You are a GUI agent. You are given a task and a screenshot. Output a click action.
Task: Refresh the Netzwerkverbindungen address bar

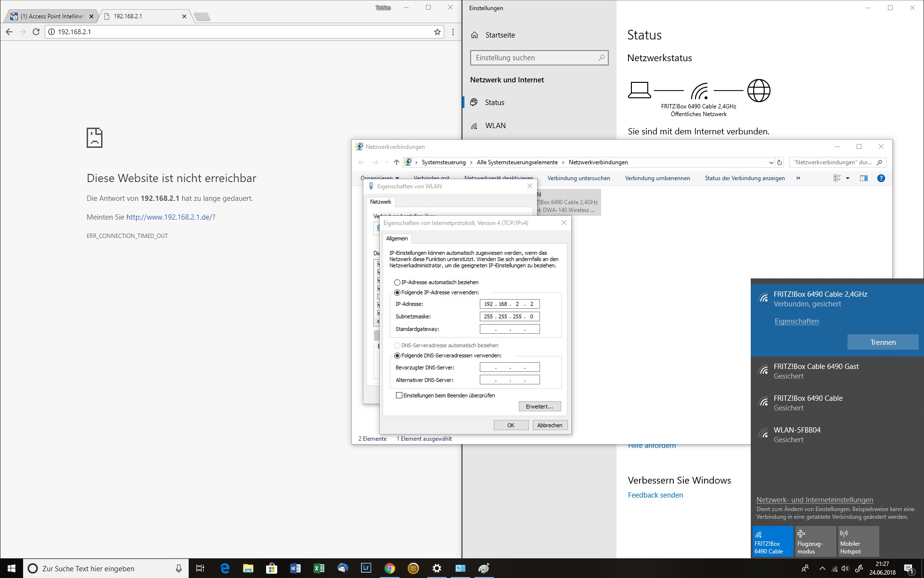pyautogui.click(x=780, y=162)
